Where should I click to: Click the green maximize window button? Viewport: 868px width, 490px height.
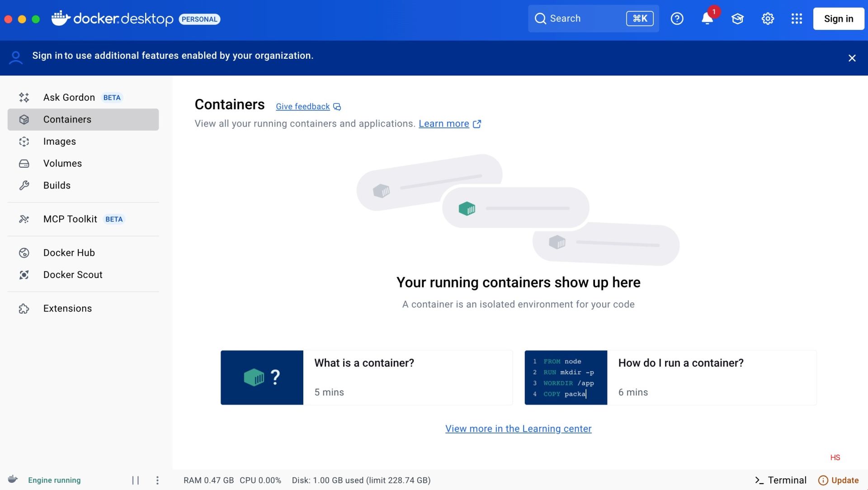pyautogui.click(x=36, y=19)
